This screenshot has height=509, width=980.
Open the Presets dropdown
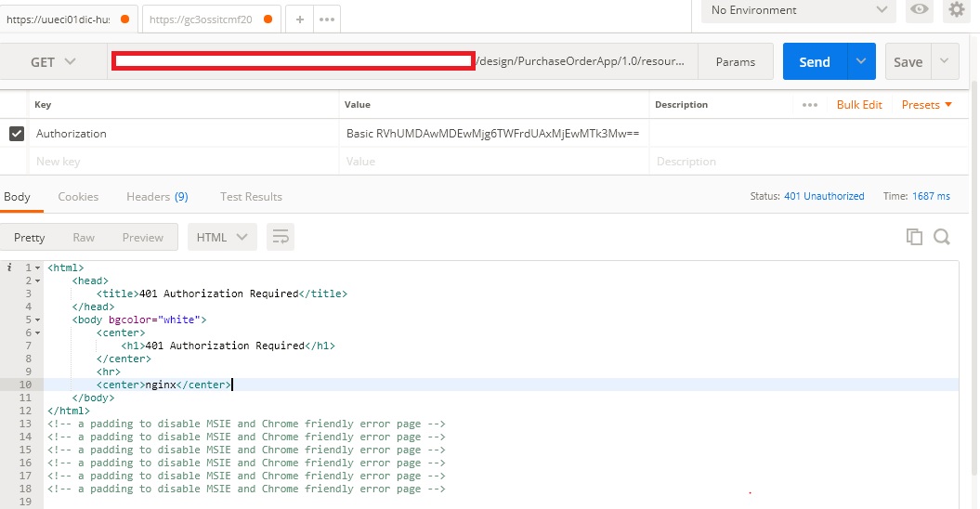click(x=927, y=104)
